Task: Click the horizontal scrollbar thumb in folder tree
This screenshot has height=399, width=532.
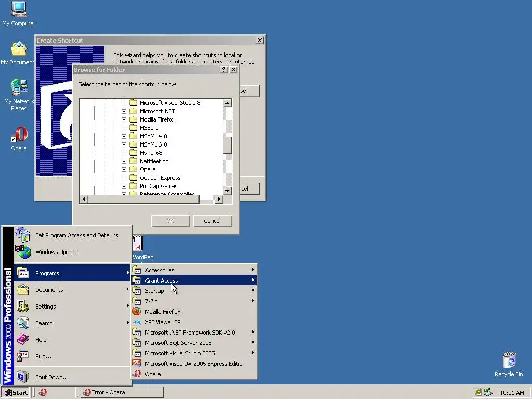Action: (x=143, y=199)
